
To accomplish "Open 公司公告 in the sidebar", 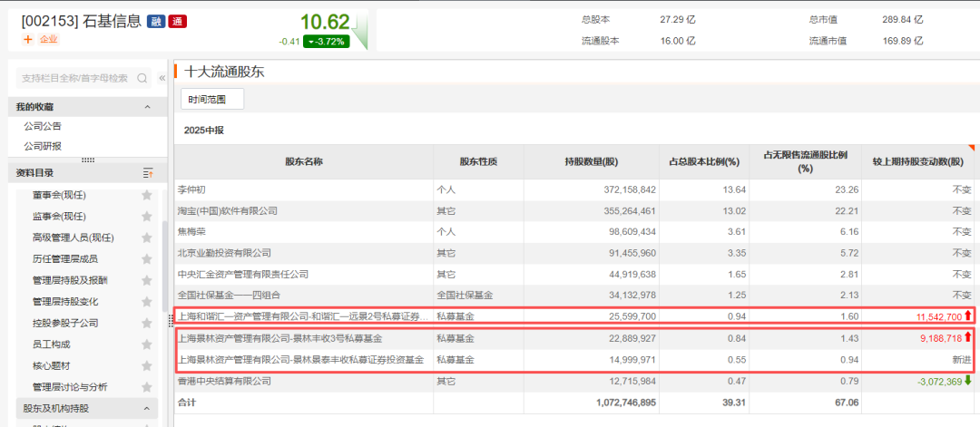I will (43, 126).
